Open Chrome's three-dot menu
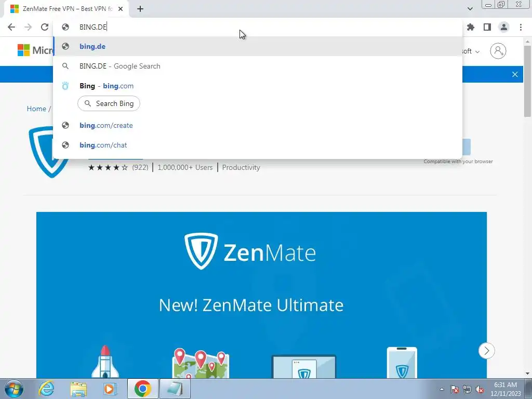 pos(521,27)
